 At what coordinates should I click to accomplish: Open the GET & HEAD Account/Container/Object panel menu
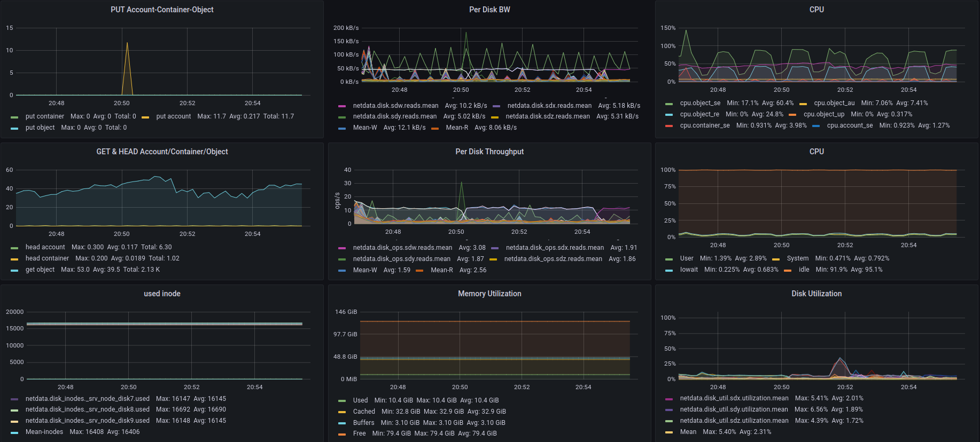pos(162,152)
